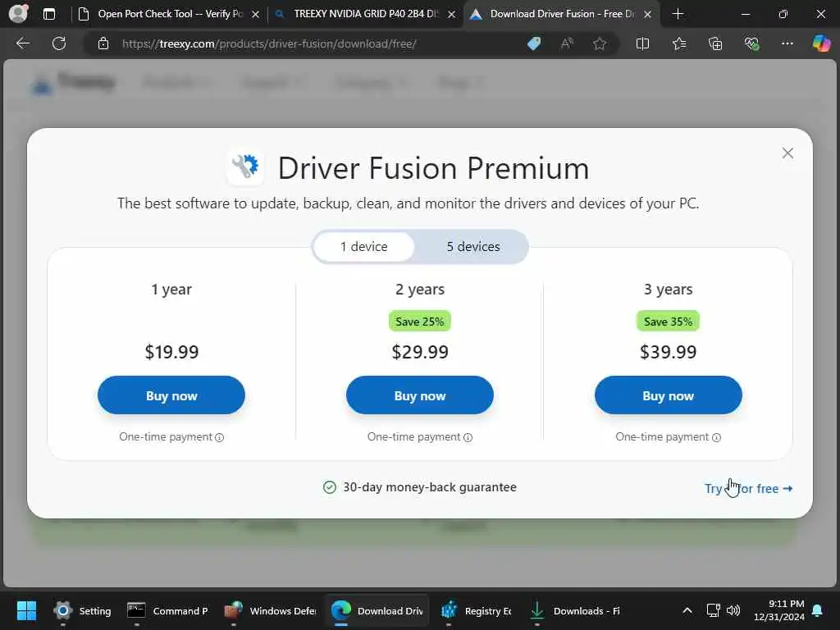Open the volume control tray icon

point(733,610)
